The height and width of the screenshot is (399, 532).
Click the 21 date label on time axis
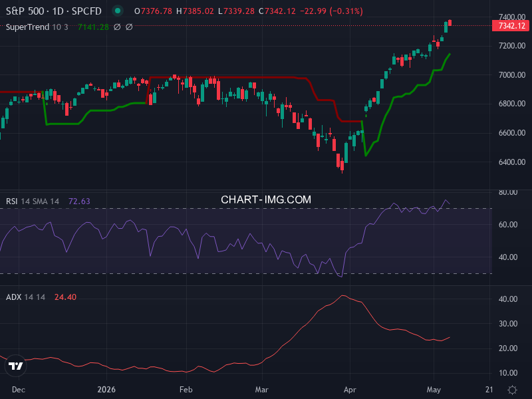pyautogui.click(x=489, y=390)
